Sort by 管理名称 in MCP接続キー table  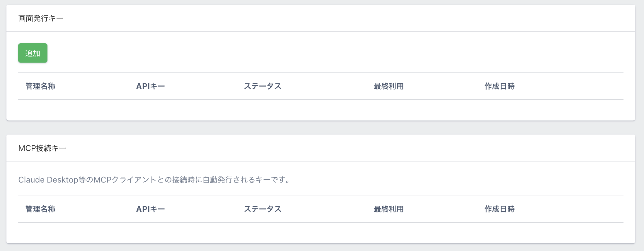pos(40,209)
